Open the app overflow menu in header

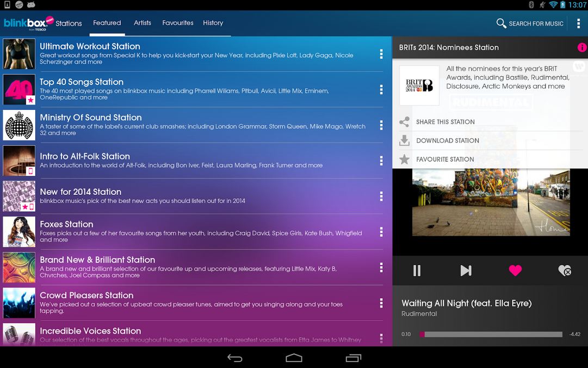point(578,23)
